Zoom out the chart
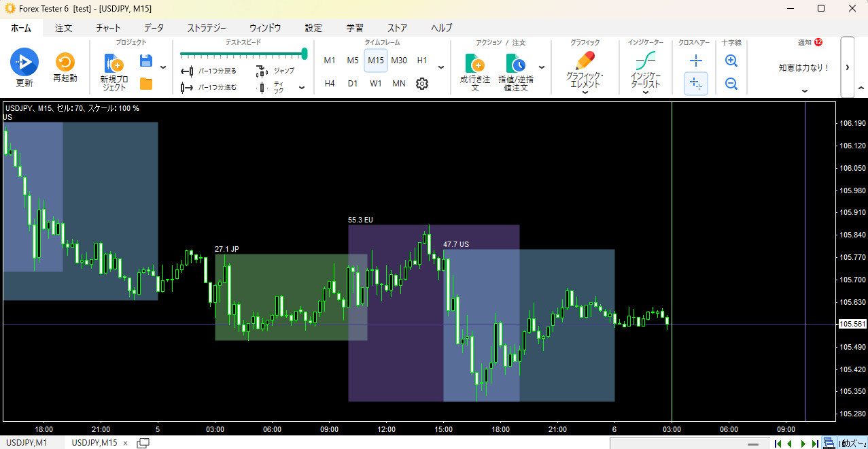Viewport: 868px width, 449px height. (x=731, y=84)
